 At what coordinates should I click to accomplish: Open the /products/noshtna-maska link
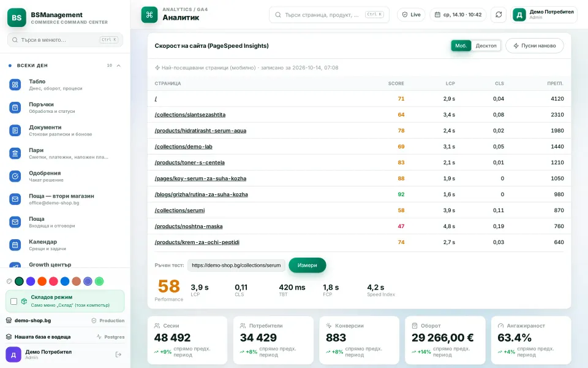pos(189,226)
